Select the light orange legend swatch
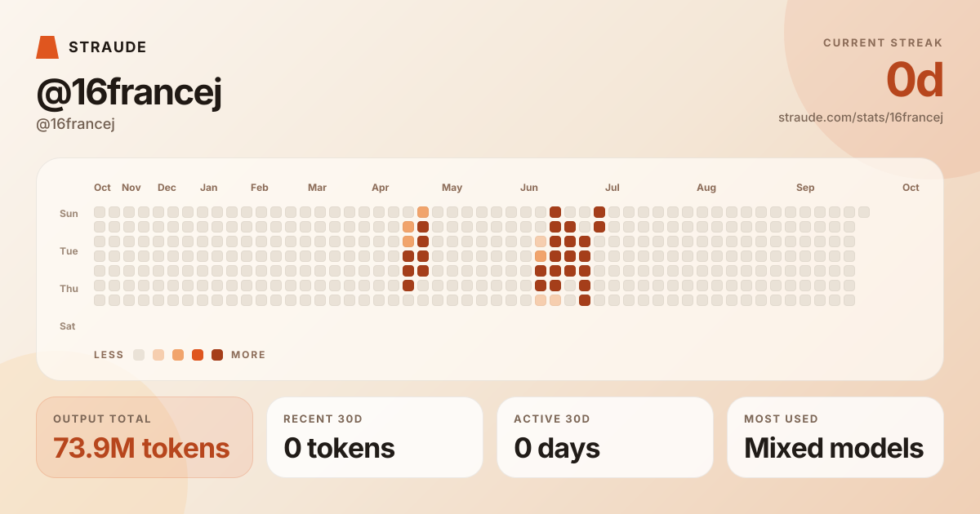Viewport: 980px width, 514px height. (x=178, y=355)
